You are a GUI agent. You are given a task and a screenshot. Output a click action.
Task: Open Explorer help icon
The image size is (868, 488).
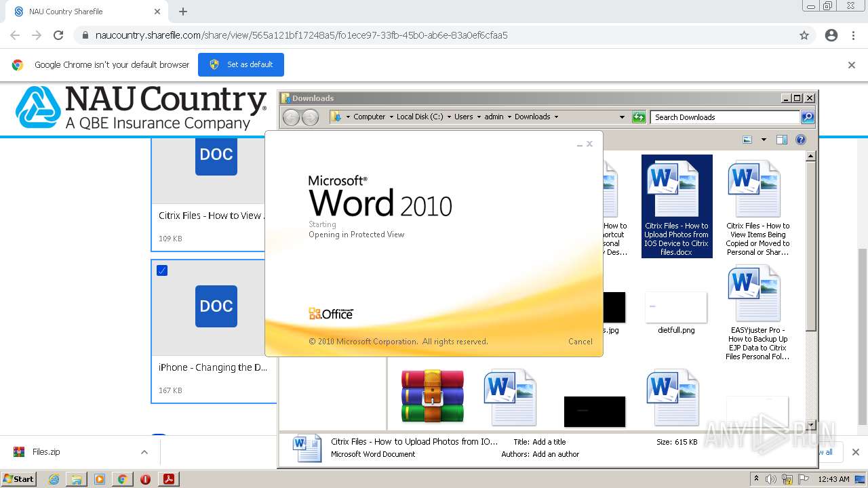coord(801,140)
